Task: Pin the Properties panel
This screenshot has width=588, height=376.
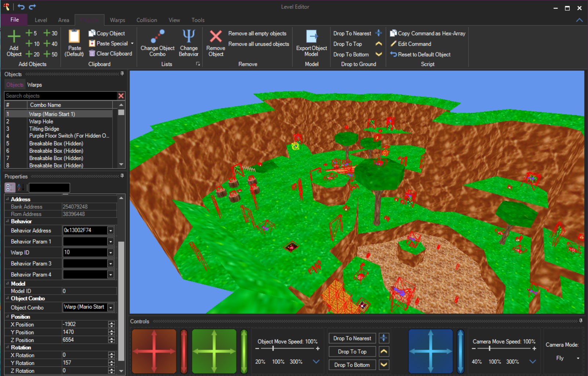Action: [122, 176]
